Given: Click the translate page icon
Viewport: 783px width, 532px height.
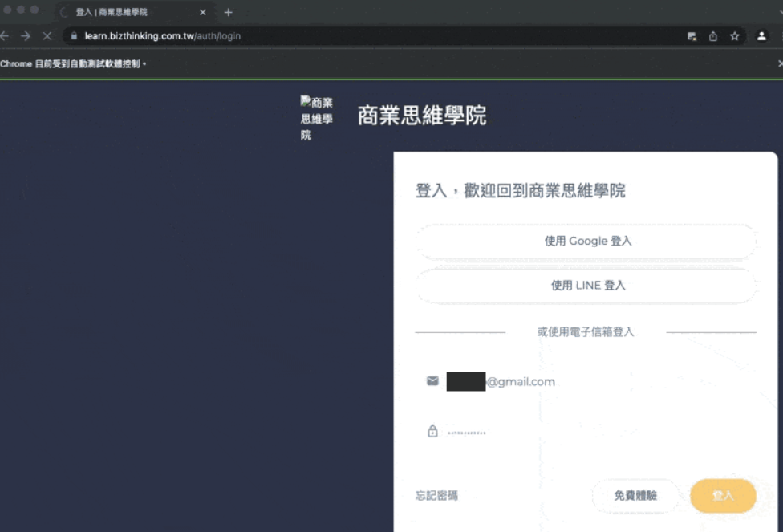Looking at the screenshot, I should click(x=692, y=36).
